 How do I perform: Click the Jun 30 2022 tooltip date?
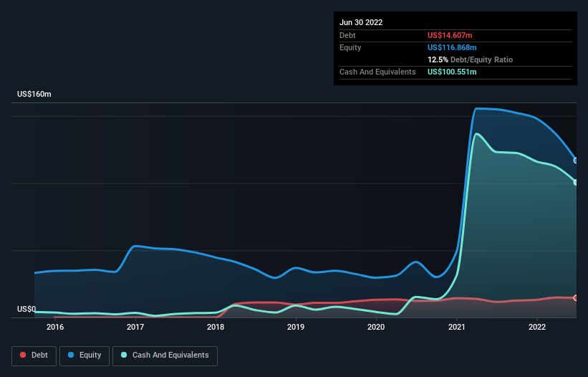361,22
